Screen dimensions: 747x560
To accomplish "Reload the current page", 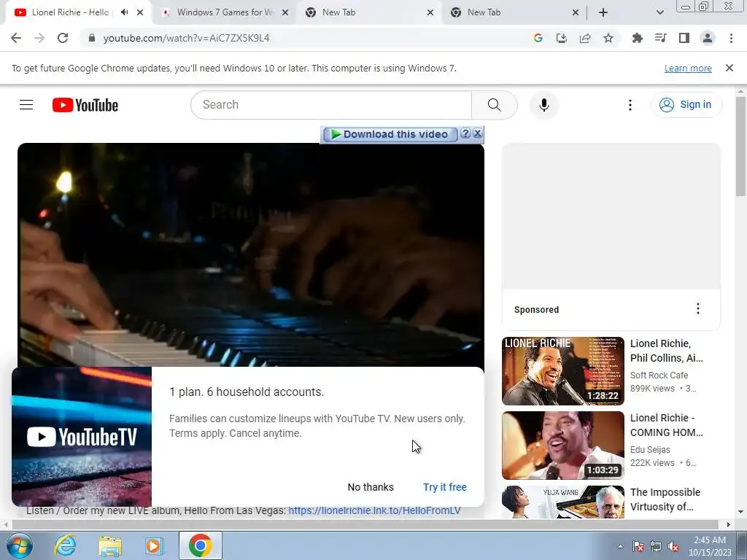I will 63,38.
